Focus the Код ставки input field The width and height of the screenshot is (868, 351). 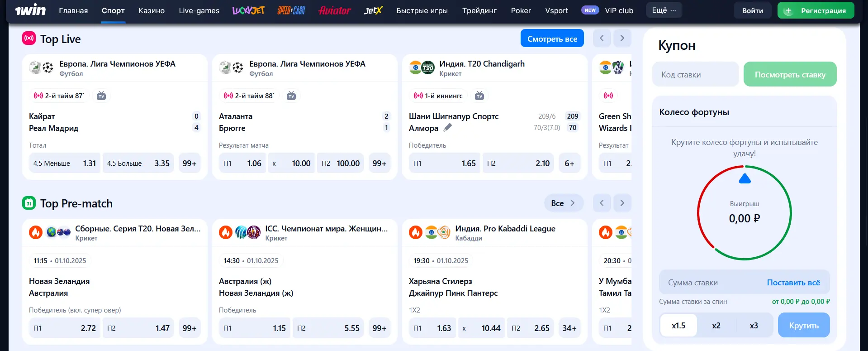tap(695, 74)
